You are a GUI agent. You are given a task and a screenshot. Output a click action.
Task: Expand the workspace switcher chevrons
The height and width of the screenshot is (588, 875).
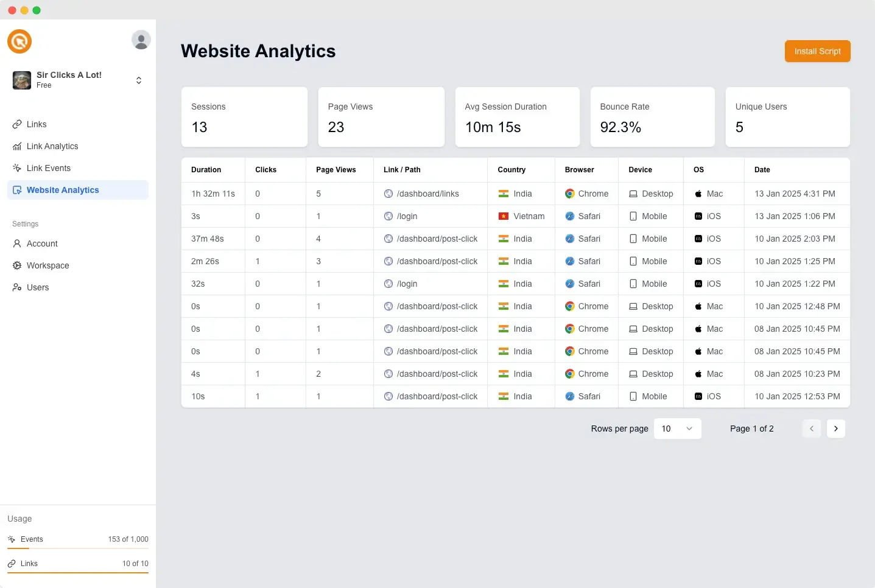[x=139, y=80]
